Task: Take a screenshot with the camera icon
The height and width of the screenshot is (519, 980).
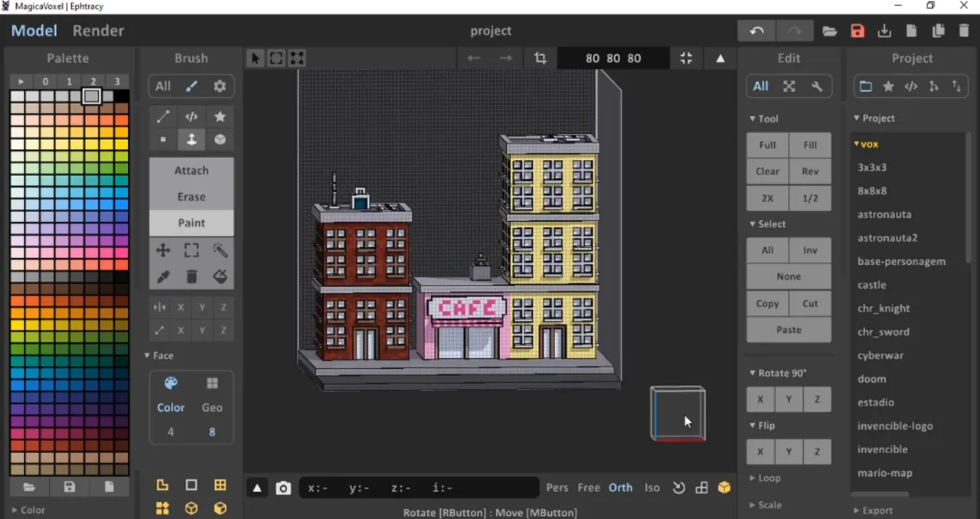Action: [283, 488]
